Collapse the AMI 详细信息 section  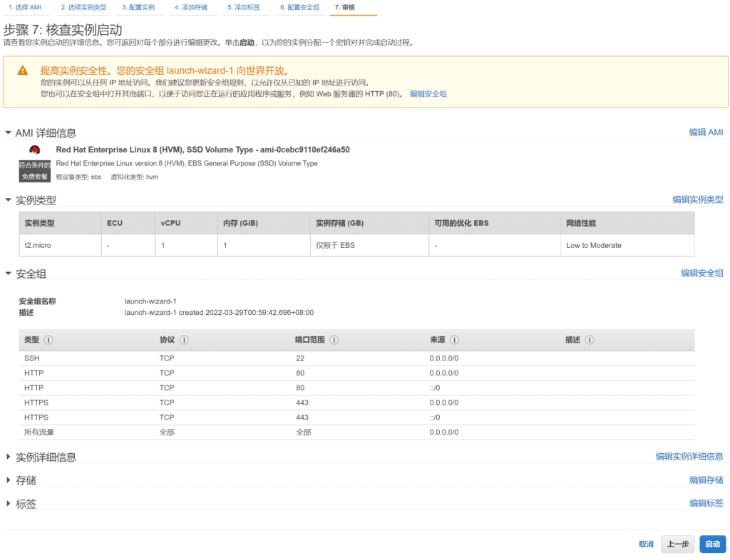(9, 133)
